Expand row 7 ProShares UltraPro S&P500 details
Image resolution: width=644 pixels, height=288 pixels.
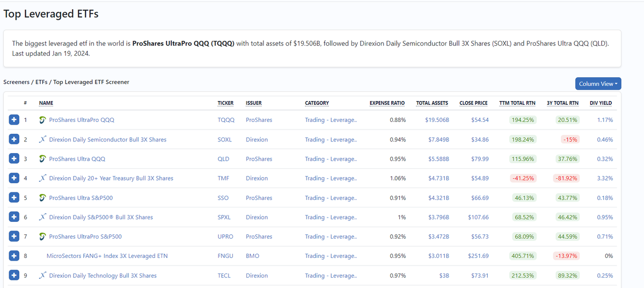(x=14, y=236)
